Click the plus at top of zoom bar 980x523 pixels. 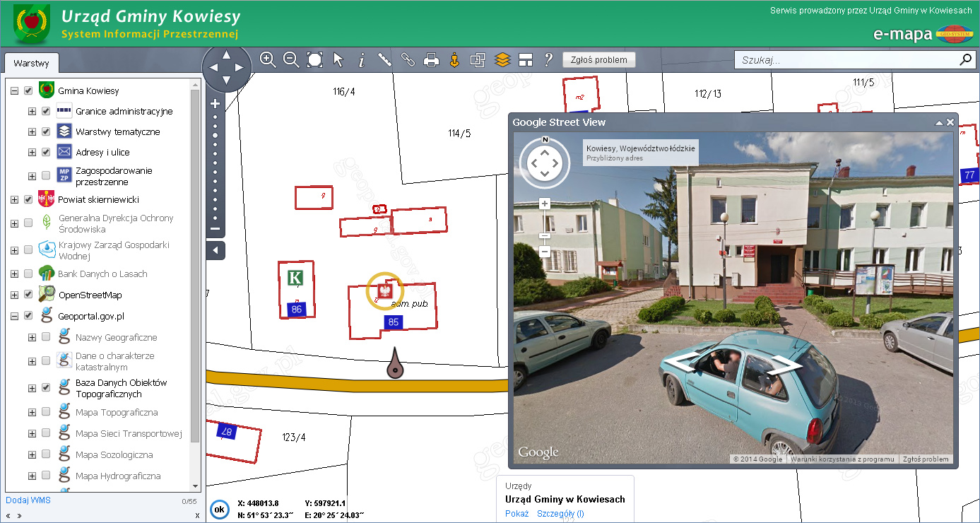click(216, 103)
